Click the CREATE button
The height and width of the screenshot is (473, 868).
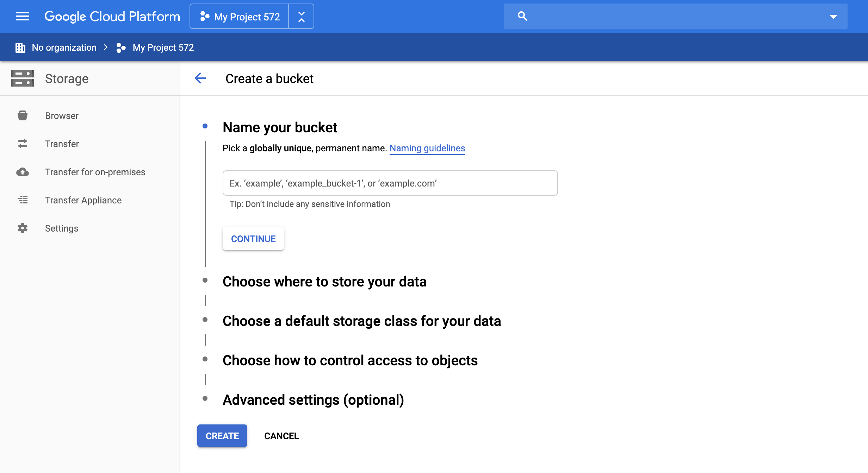[x=222, y=436]
